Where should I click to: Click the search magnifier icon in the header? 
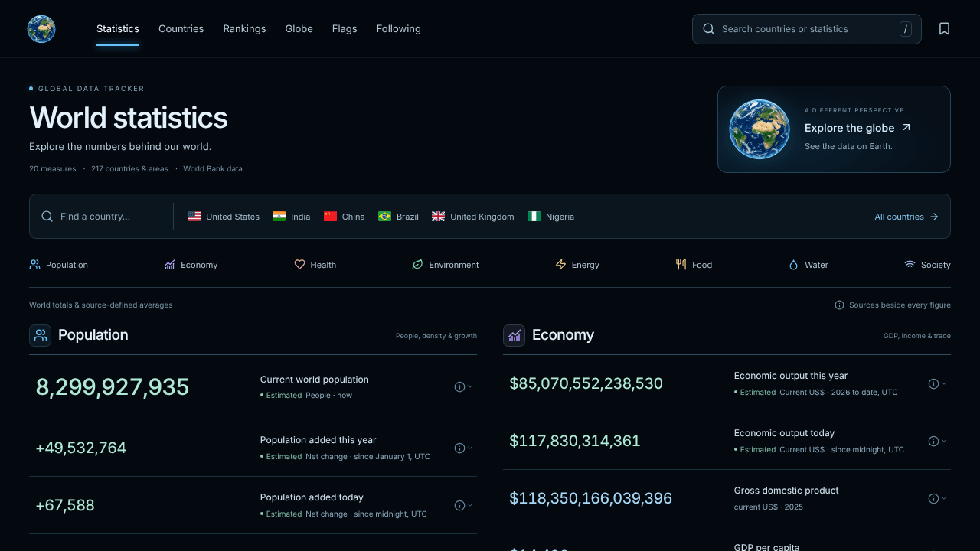(x=708, y=29)
